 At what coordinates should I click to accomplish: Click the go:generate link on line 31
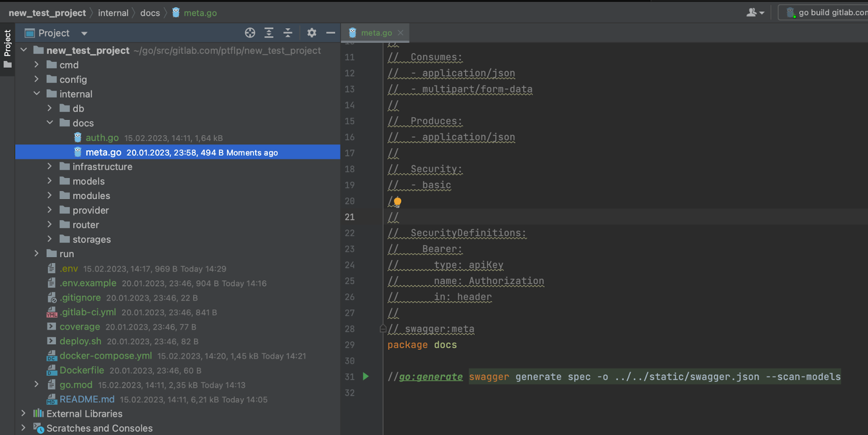click(431, 377)
